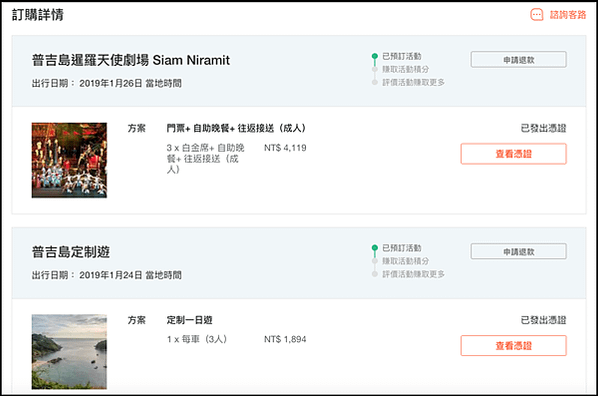The width and height of the screenshot is (598, 396).
Task: Click the 賺取活動積分 step dot for 普吉島定制遊
Action: [375, 261]
